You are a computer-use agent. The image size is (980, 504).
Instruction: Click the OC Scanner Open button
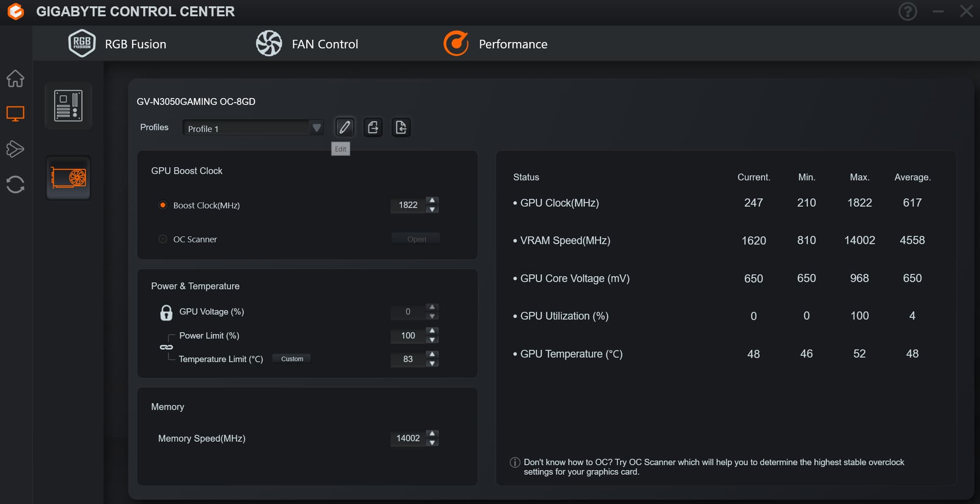416,239
